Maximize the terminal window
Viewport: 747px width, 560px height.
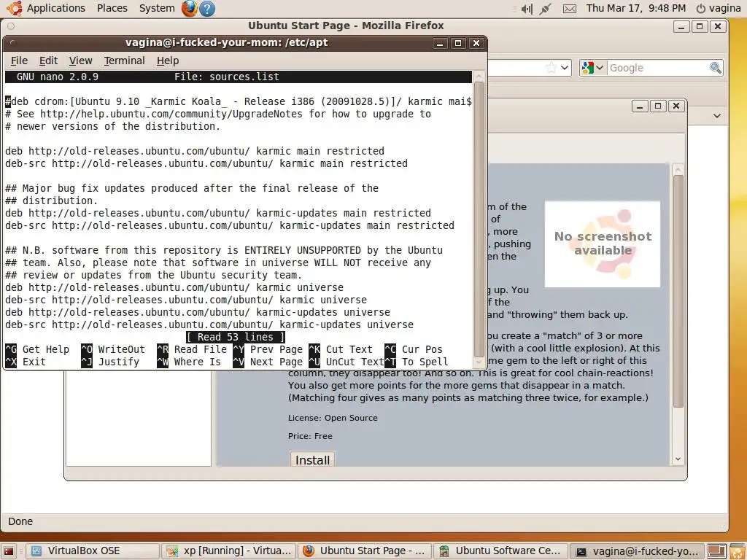(458, 43)
